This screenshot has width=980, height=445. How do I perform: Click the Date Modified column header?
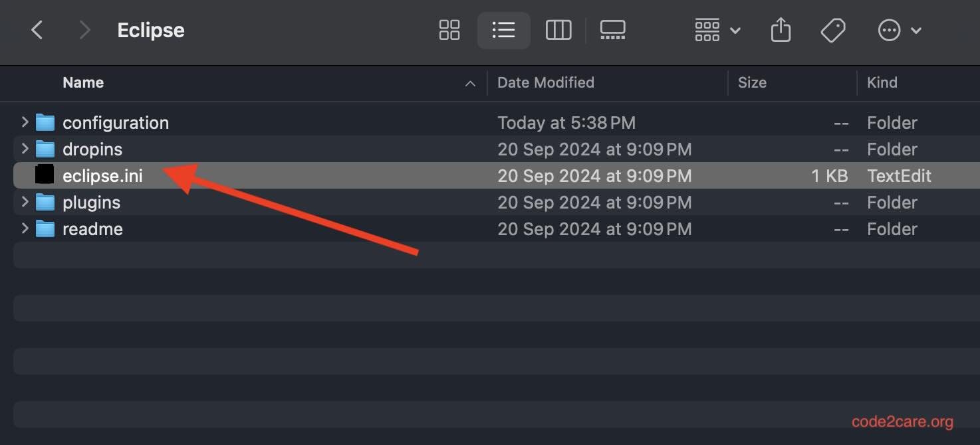pyautogui.click(x=545, y=82)
